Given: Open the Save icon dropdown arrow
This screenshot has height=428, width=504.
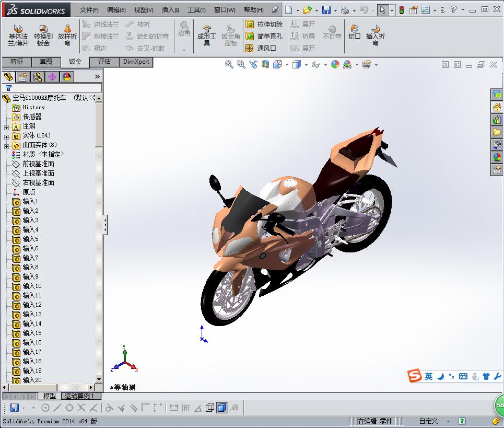Looking at the screenshot, I should pyautogui.click(x=335, y=10).
